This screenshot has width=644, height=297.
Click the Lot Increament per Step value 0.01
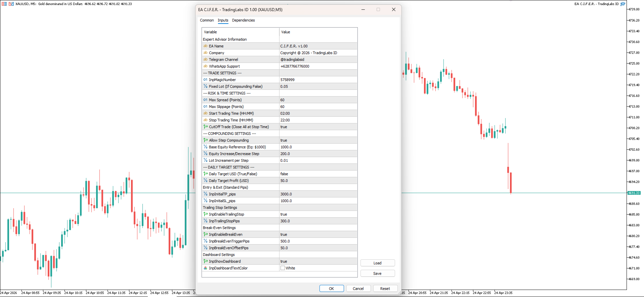[x=318, y=160]
